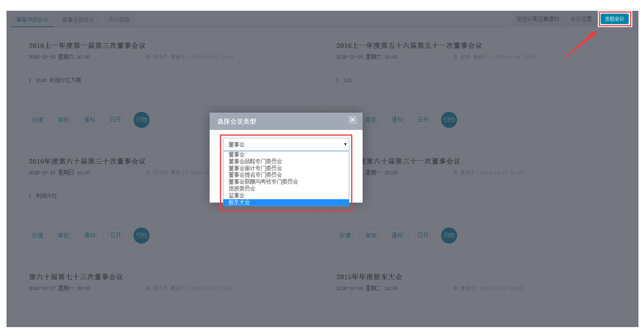Click 通知 step of 第六十届第三十次董事会议
Image resolution: width=644 pixels, height=336 pixels.
click(90, 236)
